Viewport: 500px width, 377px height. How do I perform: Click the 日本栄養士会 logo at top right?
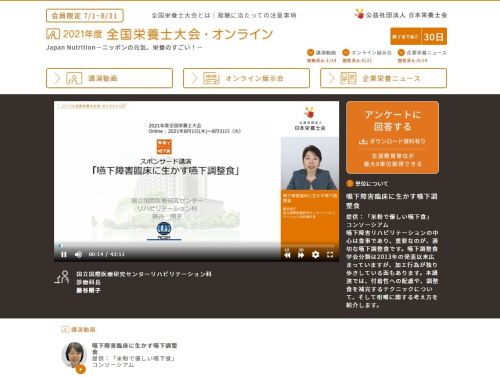tap(401, 14)
